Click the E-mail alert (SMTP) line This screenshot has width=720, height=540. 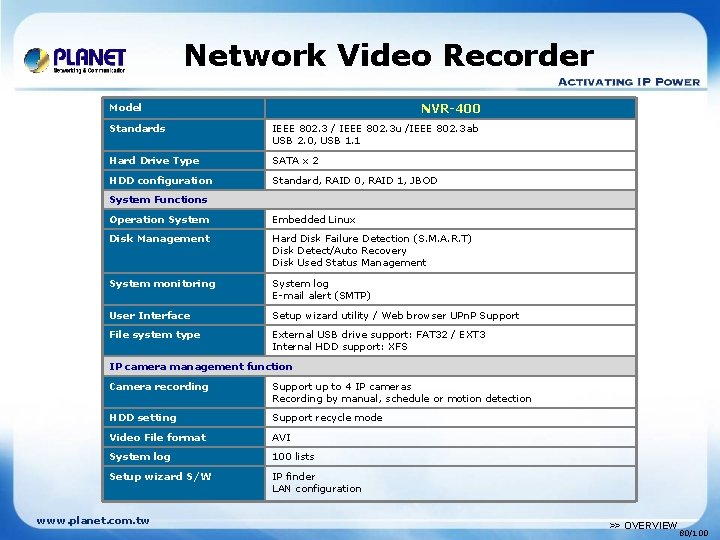click(321, 296)
